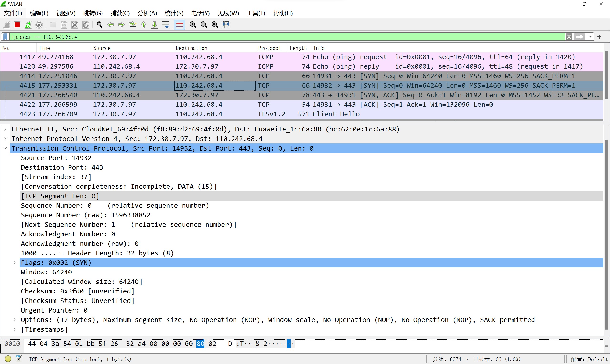The height and width of the screenshot is (364, 610).
Task: Go to the first packet
Action: [143, 25]
